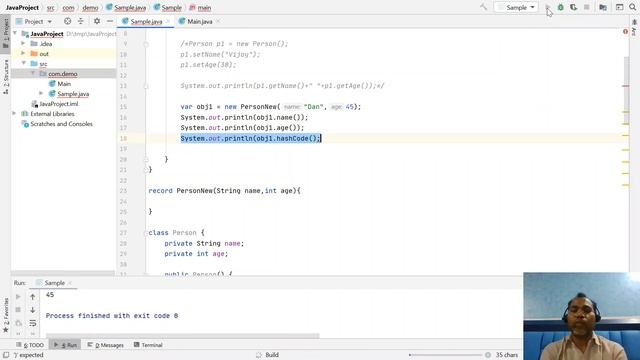Open the Project Structure dialog icon
Screen dimensions: 640x360
click(603, 7)
